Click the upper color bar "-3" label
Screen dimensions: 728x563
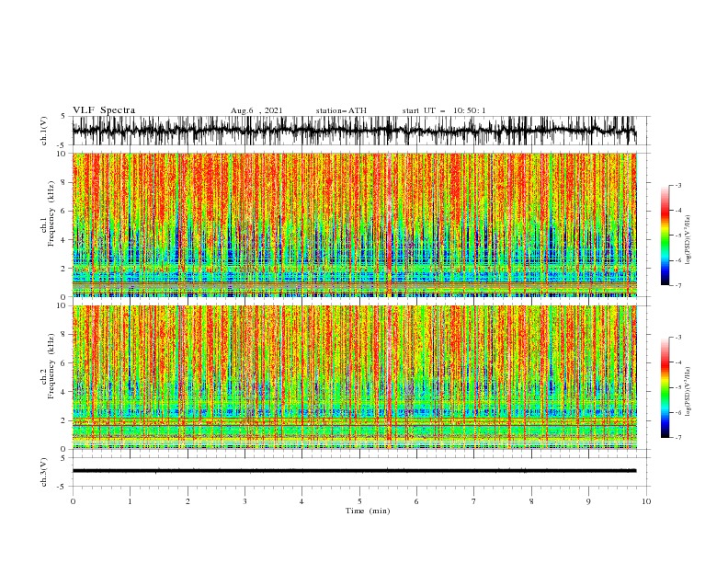(677, 185)
